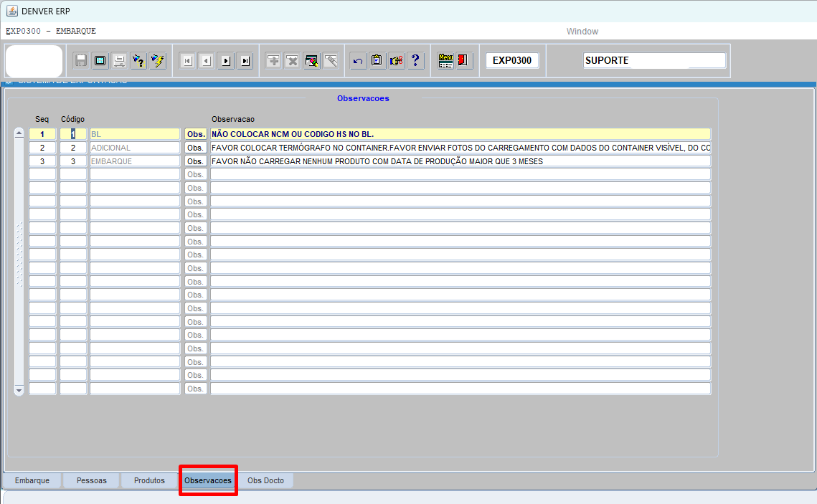Viewport: 817px width, 504px height.
Task: Open the Window menu
Action: pyautogui.click(x=582, y=32)
